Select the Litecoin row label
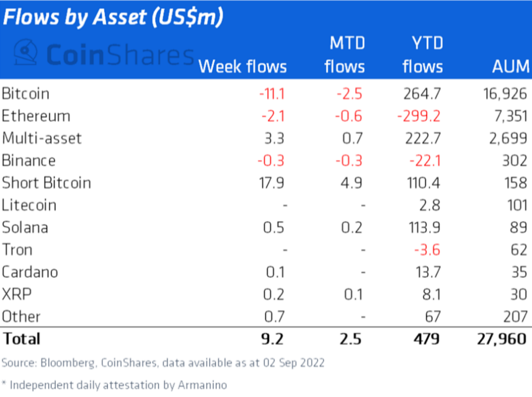The width and height of the screenshot is (532, 397). point(29,205)
